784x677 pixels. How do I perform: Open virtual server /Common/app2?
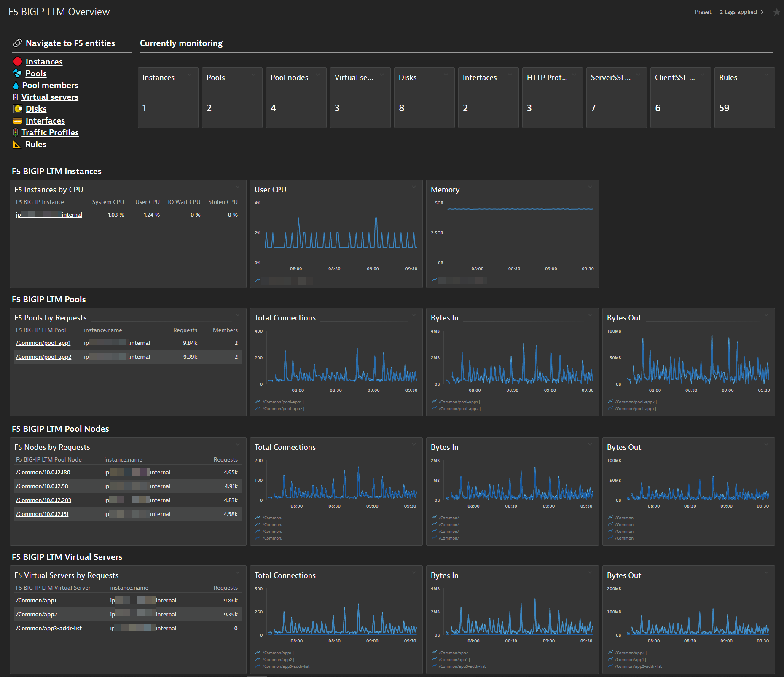click(37, 614)
